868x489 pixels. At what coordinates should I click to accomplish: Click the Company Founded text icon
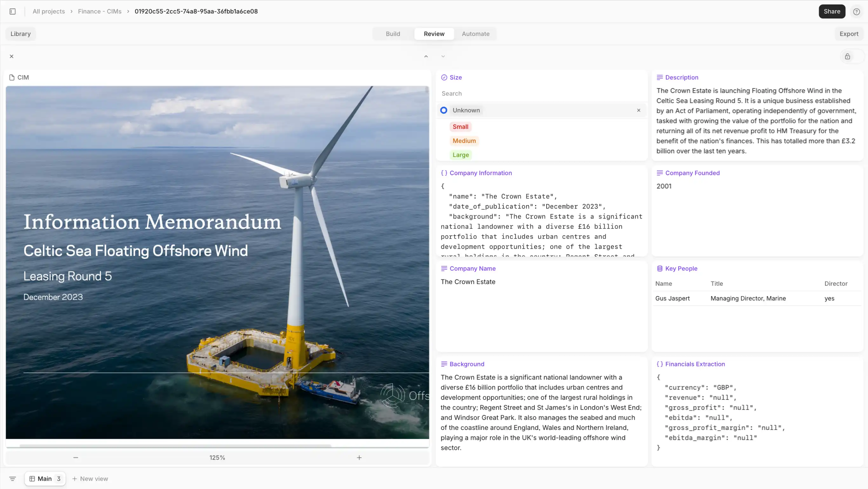point(660,173)
